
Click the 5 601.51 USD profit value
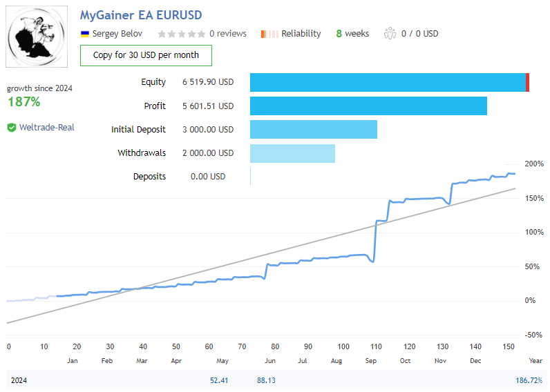point(208,106)
